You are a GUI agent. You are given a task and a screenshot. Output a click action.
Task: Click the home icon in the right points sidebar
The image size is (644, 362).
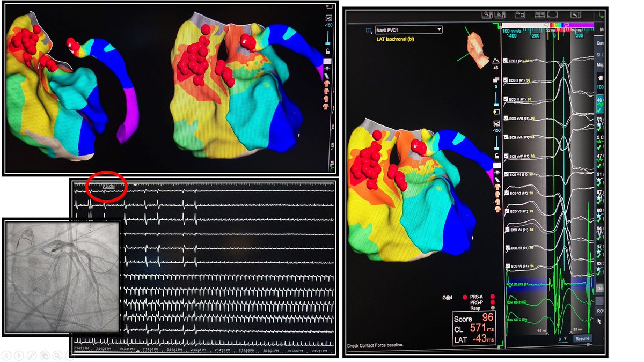coord(601,78)
